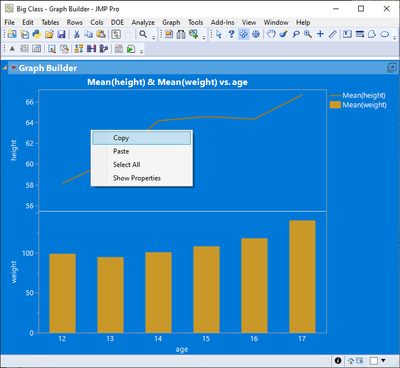
Task: Click the Search magnifier toolbar icon
Action: [x=143, y=34]
